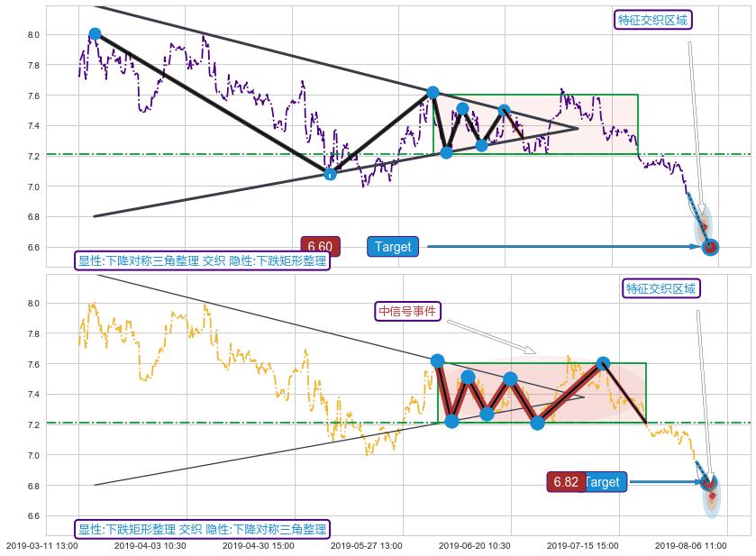Viewport: 756px width, 556px height.
Task: Click top chart's triangle apex pivot at 7.62
Action: pos(433,92)
